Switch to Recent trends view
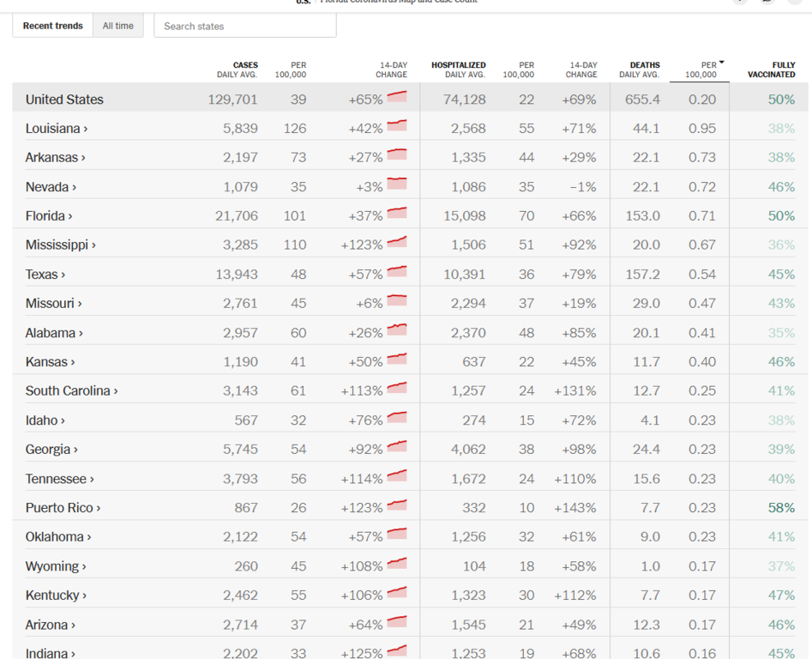 click(53, 26)
